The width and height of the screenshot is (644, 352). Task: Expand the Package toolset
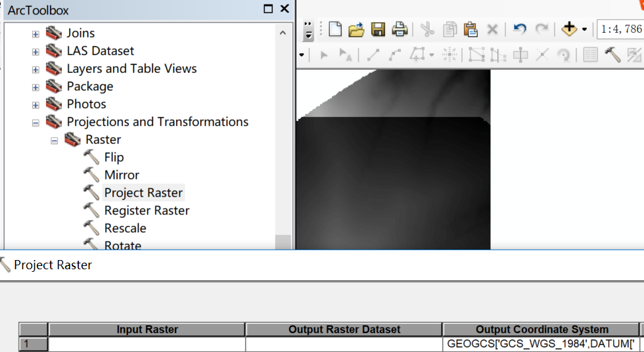pyautogui.click(x=35, y=87)
